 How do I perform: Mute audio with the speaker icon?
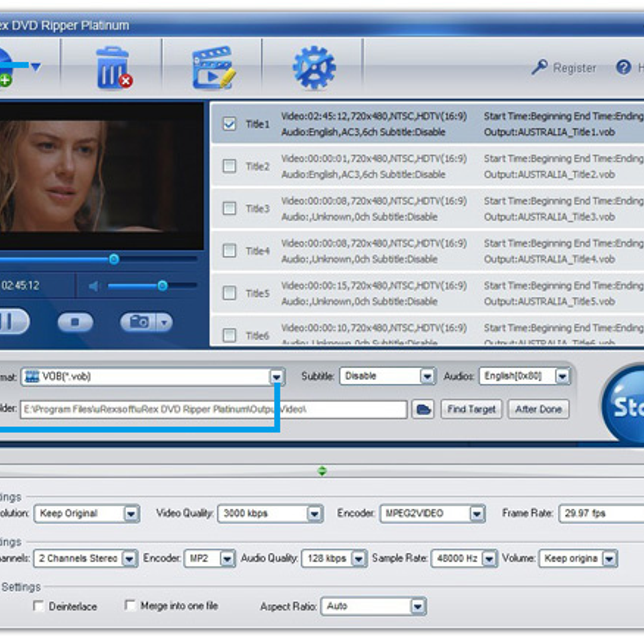pyautogui.click(x=94, y=286)
